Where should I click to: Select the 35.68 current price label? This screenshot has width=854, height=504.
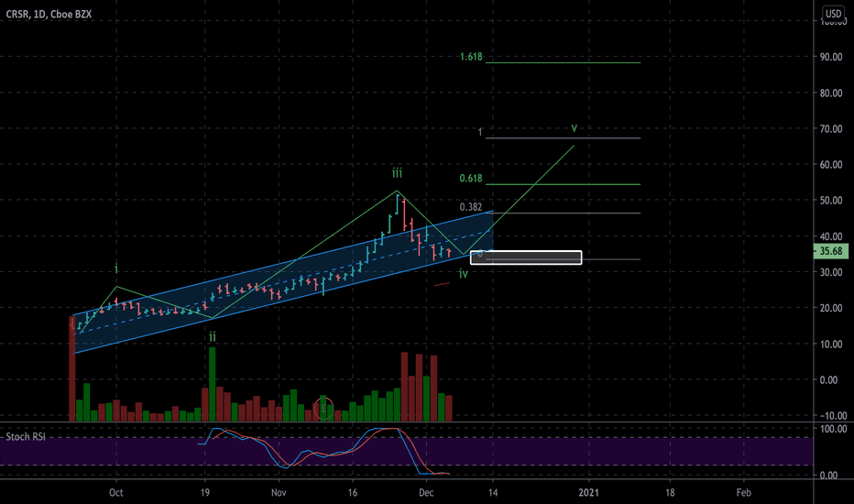831,251
